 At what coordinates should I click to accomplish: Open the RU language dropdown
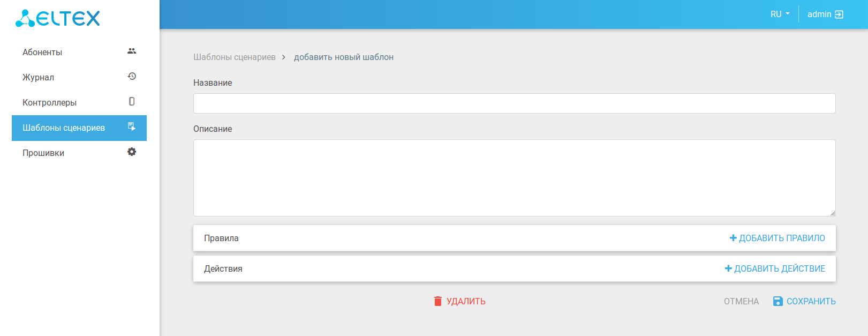tap(780, 14)
